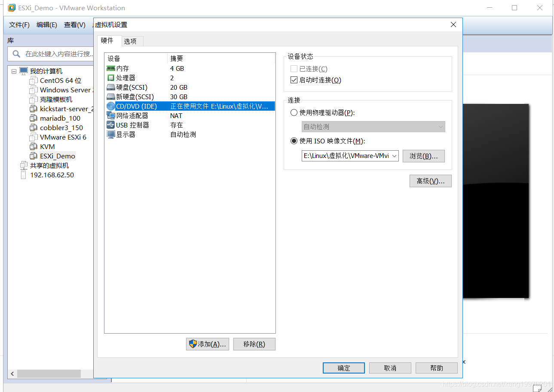
Task: Click the cobbler3_150 VM icon
Action: 34,128
